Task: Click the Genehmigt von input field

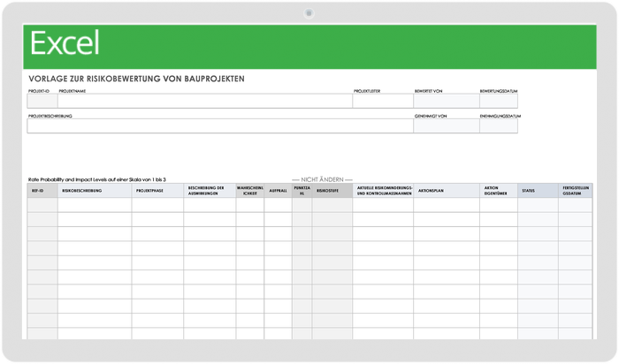Action: (447, 125)
